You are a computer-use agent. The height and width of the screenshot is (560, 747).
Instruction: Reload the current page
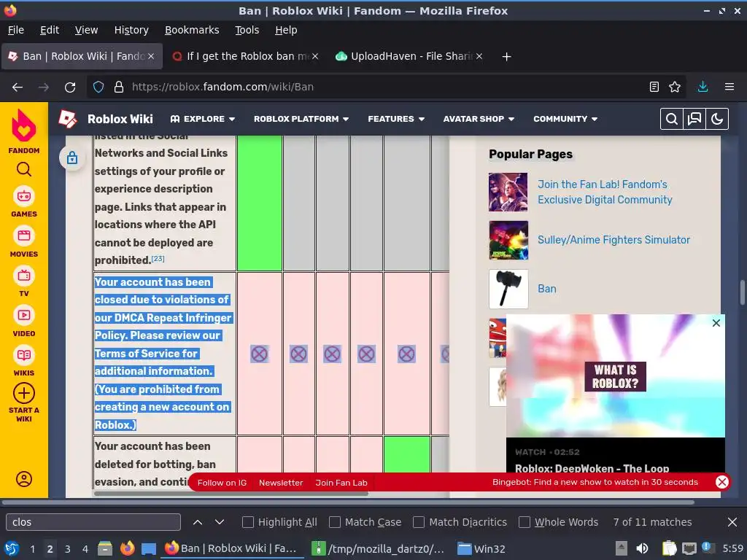click(x=70, y=87)
